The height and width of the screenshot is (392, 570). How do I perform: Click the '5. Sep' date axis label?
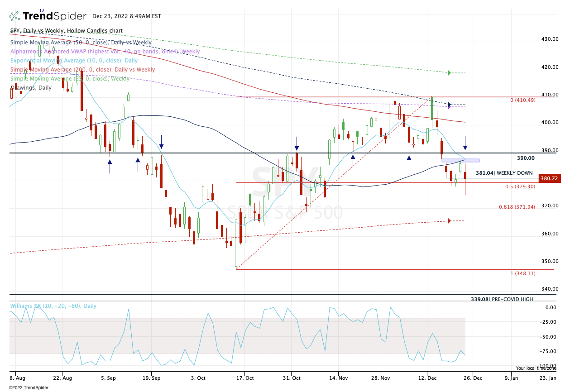(108, 378)
